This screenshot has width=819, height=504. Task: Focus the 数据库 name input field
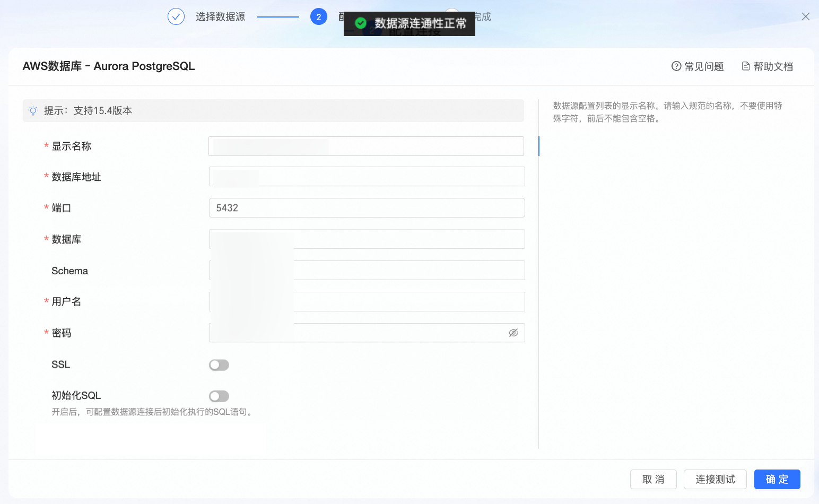pos(367,239)
